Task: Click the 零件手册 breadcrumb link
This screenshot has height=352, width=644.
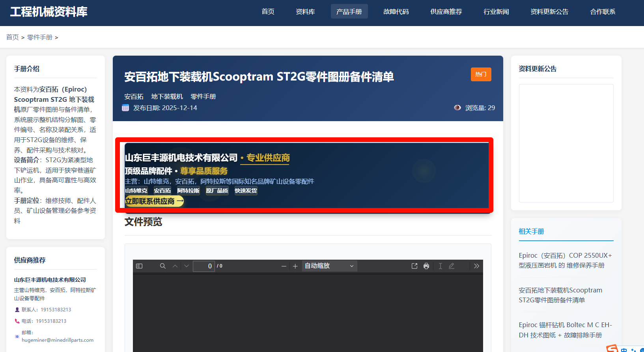Action: click(x=40, y=37)
